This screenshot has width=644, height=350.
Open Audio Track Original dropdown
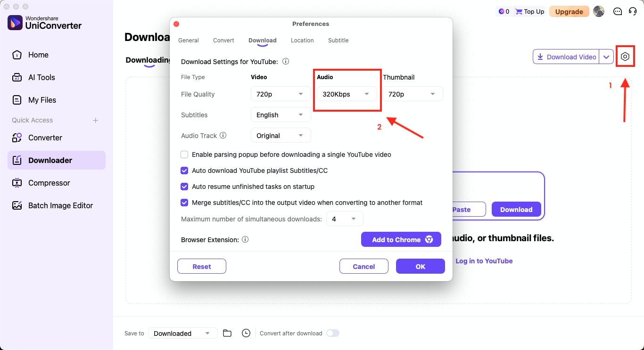pos(281,136)
